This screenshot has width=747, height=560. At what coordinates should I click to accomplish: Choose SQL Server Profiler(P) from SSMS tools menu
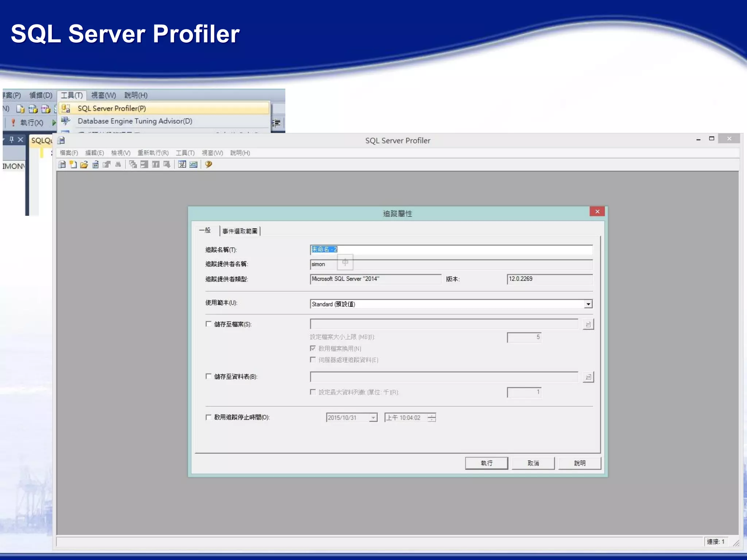164,108
